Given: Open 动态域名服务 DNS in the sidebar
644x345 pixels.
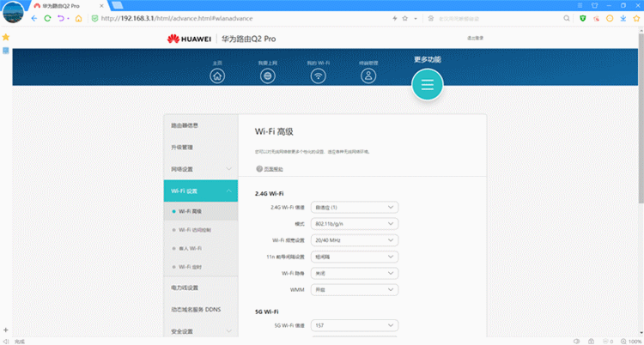Looking at the screenshot, I should (x=200, y=309).
